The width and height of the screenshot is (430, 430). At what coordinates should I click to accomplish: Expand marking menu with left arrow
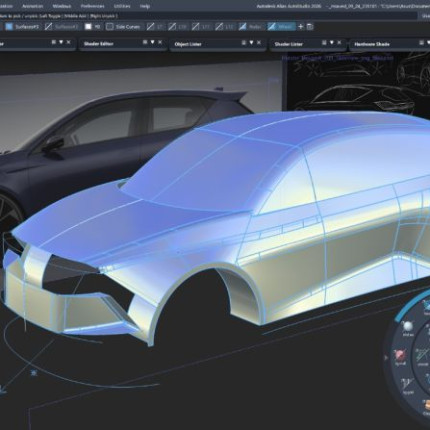coord(386,358)
